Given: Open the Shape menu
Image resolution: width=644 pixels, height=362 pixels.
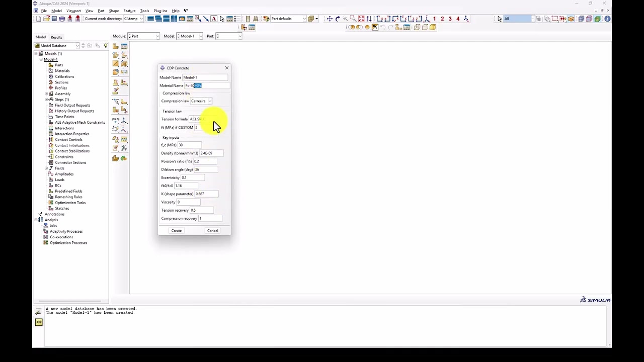Looking at the screenshot, I should 114,11.
